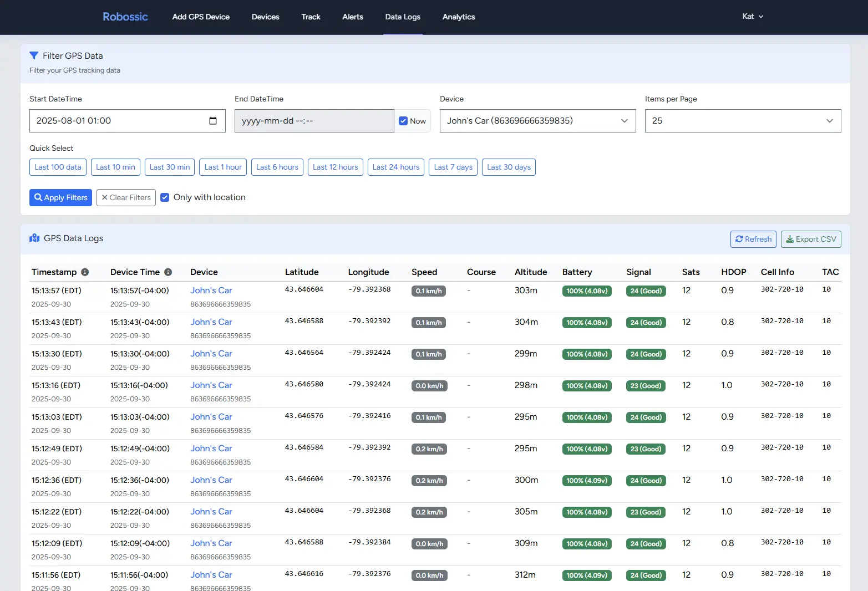Click the GPS Data Logs map icon
The width and height of the screenshot is (868, 591).
point(34,238)
